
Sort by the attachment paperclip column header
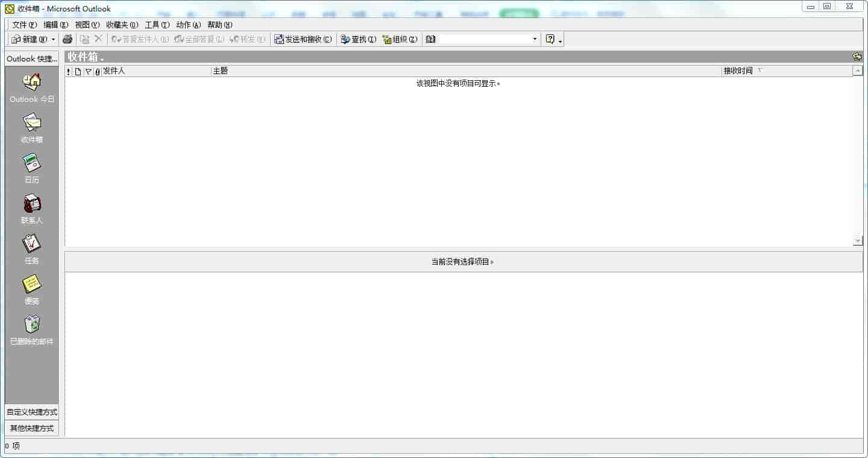98,71
